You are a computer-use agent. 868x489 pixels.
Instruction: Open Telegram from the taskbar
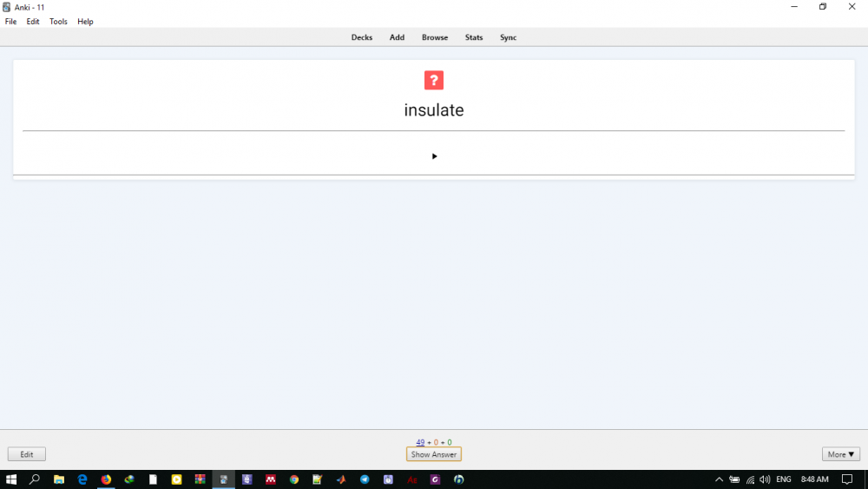[365, 479]
